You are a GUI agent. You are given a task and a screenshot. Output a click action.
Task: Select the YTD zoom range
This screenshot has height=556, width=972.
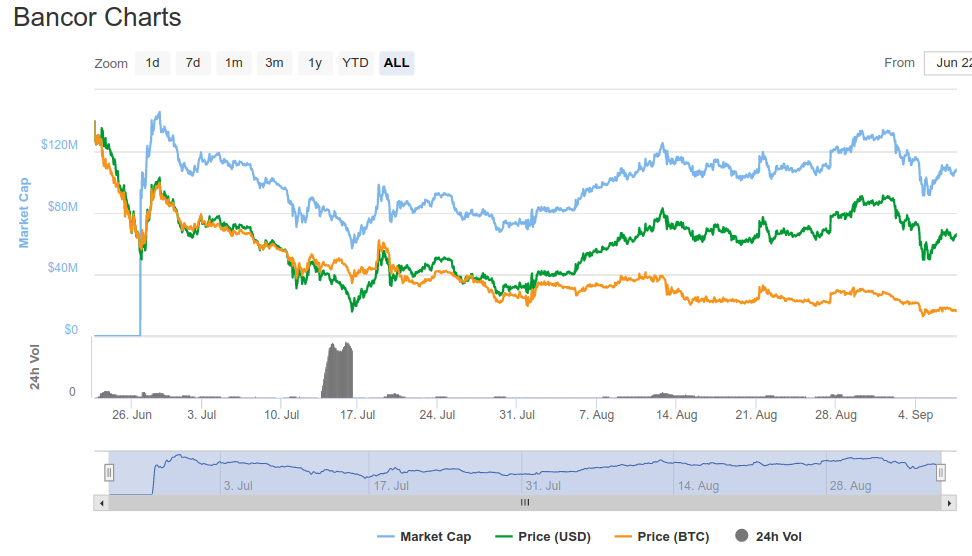tap(355, 63)
